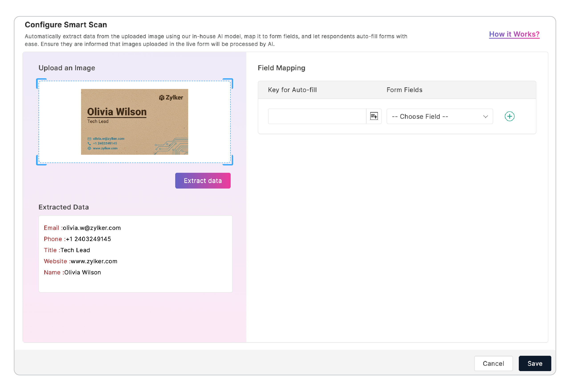Image resolution: width=570 pixels, height=392 pixels.
Task: Select the extracted Email key
Action: click(51, 228)
